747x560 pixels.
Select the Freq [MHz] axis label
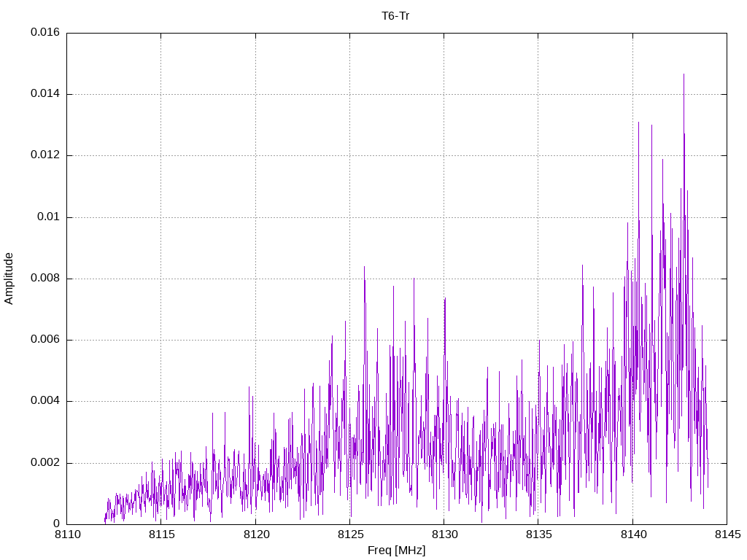[396, 551]
